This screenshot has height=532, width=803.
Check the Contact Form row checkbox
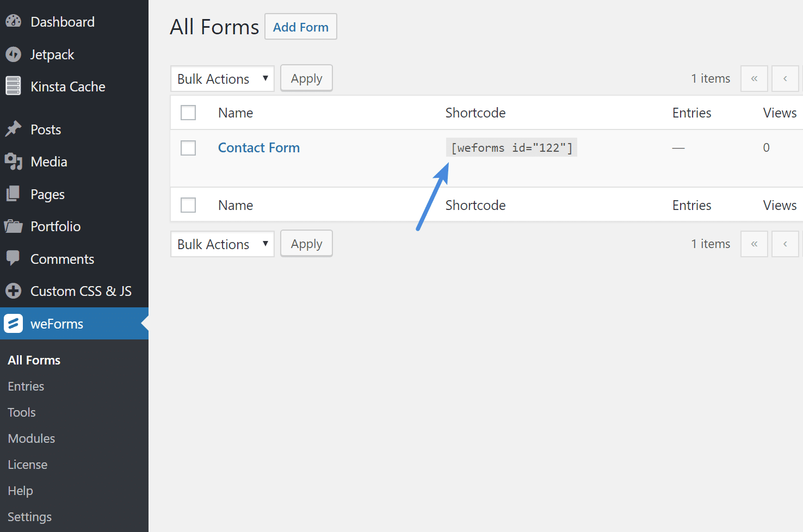[x=188, y=148]
